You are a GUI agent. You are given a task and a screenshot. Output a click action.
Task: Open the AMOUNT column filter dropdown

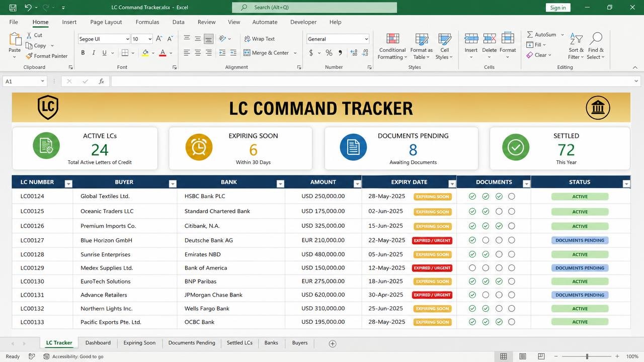(357, 184)
